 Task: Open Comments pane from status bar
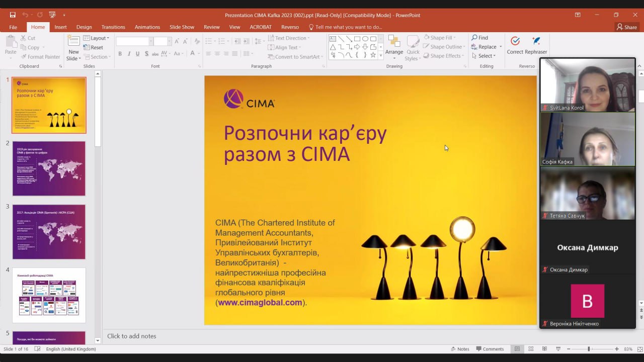tap(490, 349)
